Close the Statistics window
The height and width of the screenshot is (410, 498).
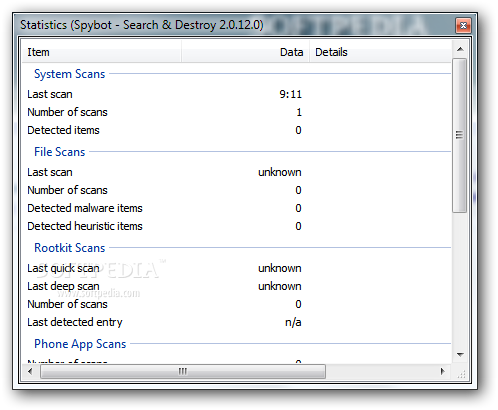click(x=463, y=25)
